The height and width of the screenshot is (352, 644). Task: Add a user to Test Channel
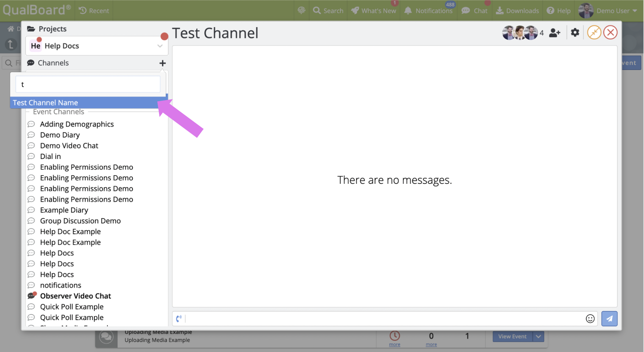[555, 33]
